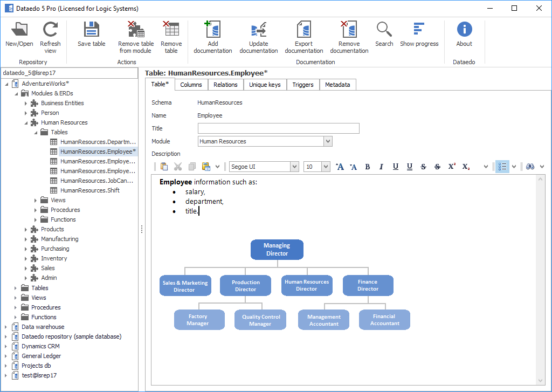552x392 pixels.
Task: Click the New/Open repository icon
Action: tap(19, 34)
